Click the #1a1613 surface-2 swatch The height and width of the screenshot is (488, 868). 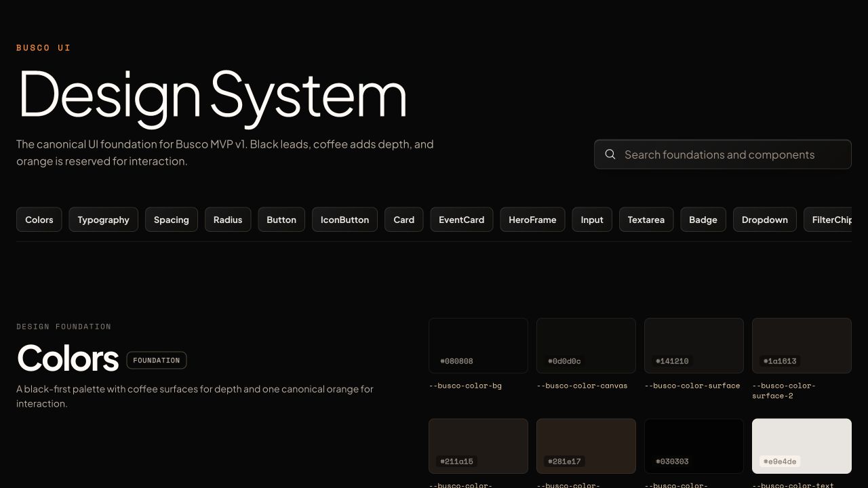coord(802,346)
